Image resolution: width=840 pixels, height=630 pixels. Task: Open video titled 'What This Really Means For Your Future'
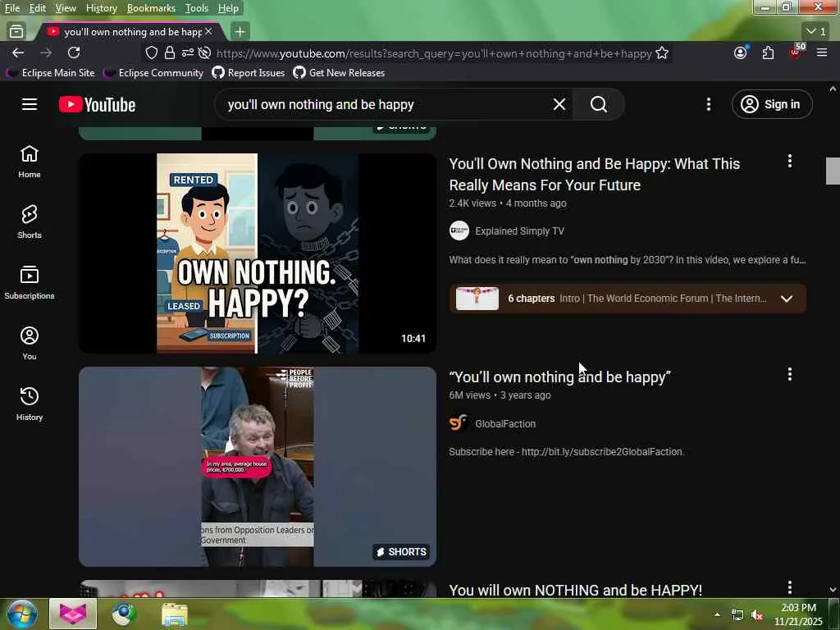coord(594,175)
